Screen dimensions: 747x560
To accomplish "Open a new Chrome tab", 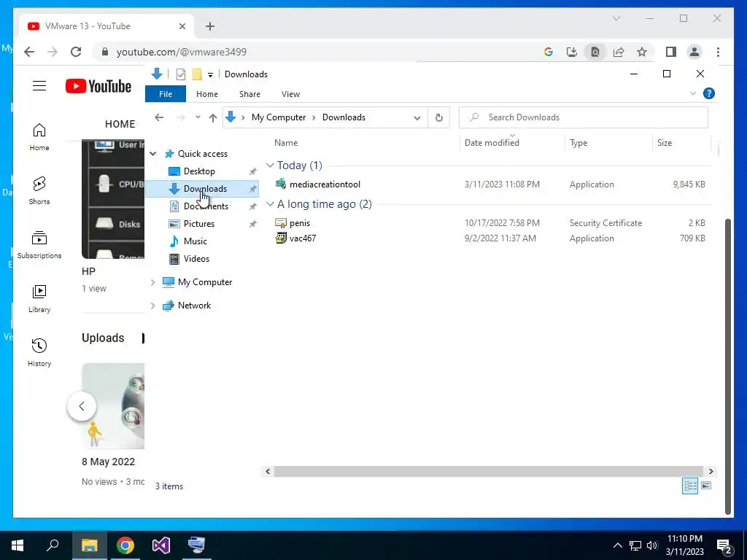I will [210, 26].
